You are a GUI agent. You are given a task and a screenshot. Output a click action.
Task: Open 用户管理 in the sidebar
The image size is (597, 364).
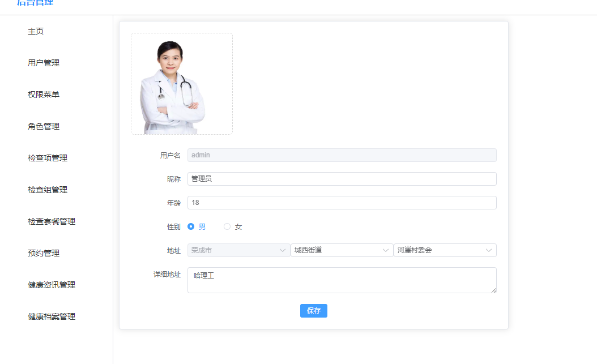pos(44,63)
